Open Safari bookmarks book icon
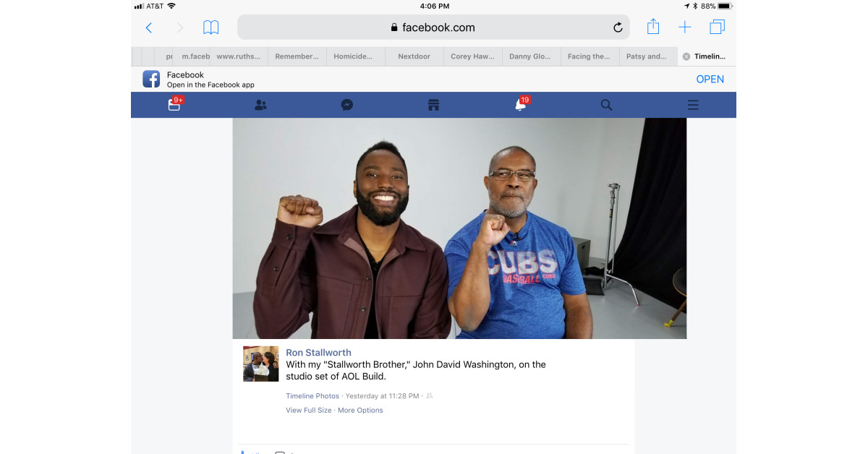The height and width of the screenshot is (454, 868). pos(210,28)
